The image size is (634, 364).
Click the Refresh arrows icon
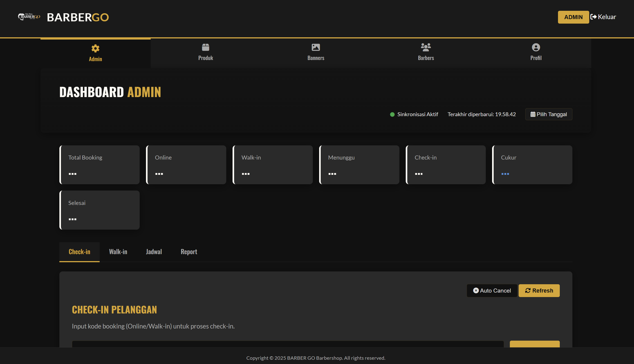[528, 291]
